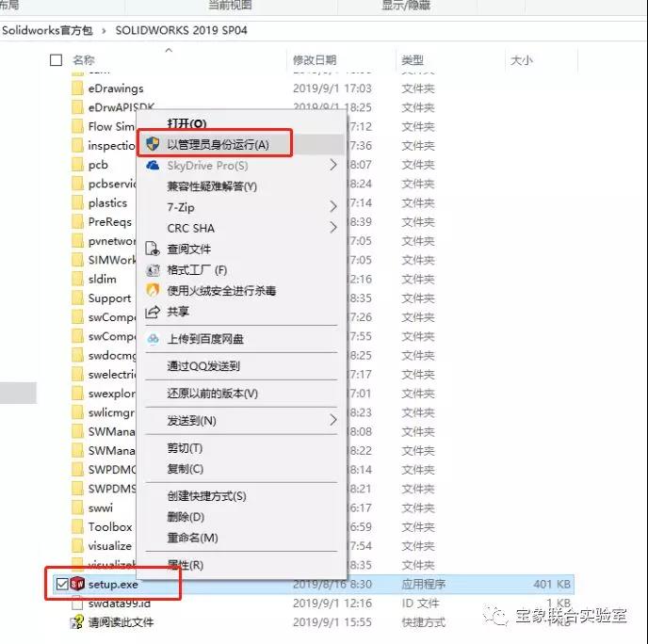Select the SIMWorks folder name
The height and width of the screenshot is (644, 648).
pyautogui.click(x=111, y=260)
